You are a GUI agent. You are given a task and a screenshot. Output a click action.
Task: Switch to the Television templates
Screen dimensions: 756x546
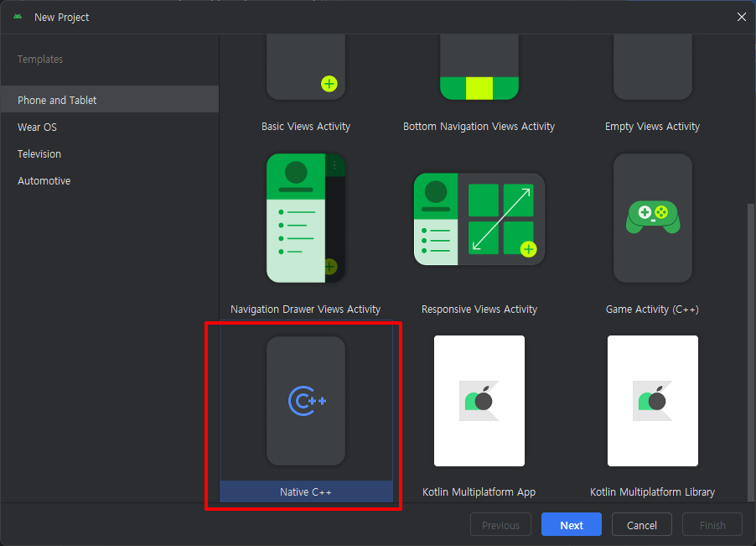(110, 153)
